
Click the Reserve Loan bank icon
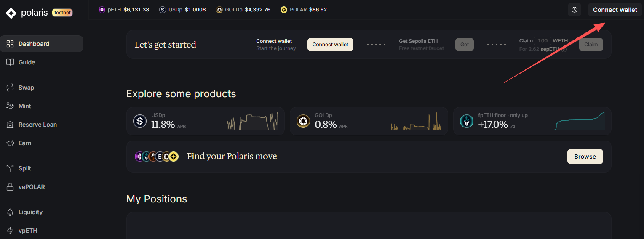[x=10, y=125]
